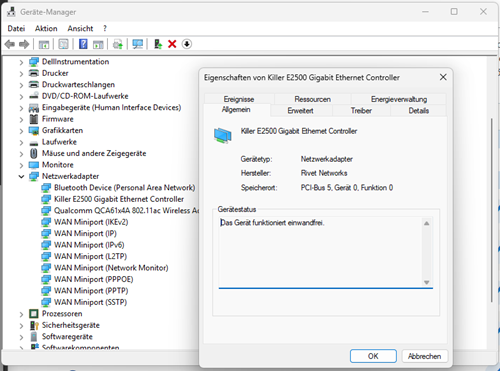Click inside the Gerätestatus text box

pos(321,252)
